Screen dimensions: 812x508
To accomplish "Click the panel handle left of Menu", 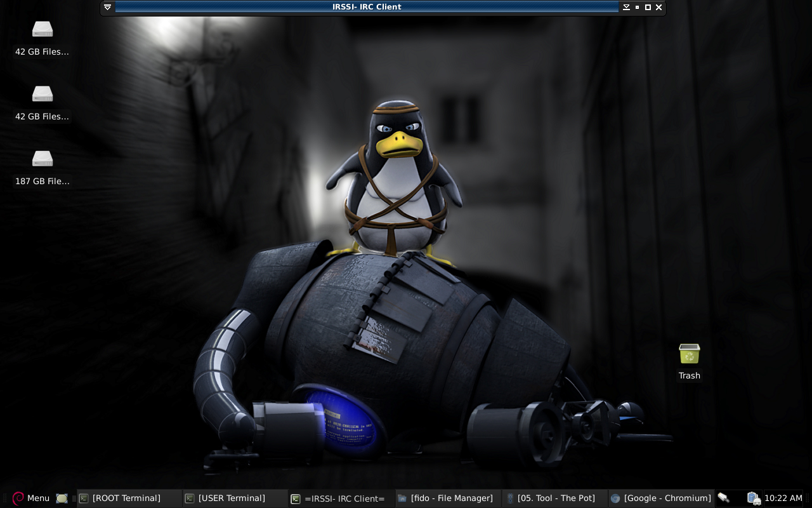I will 4,498.
